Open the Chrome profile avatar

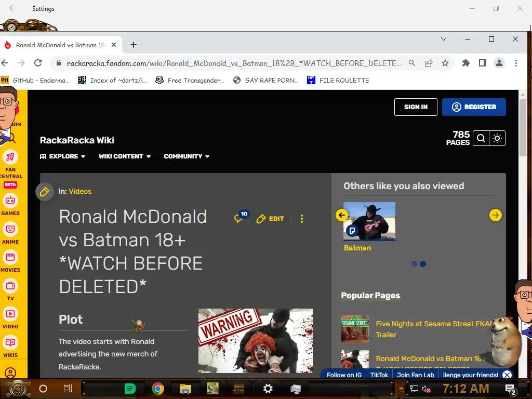[499, 63]
